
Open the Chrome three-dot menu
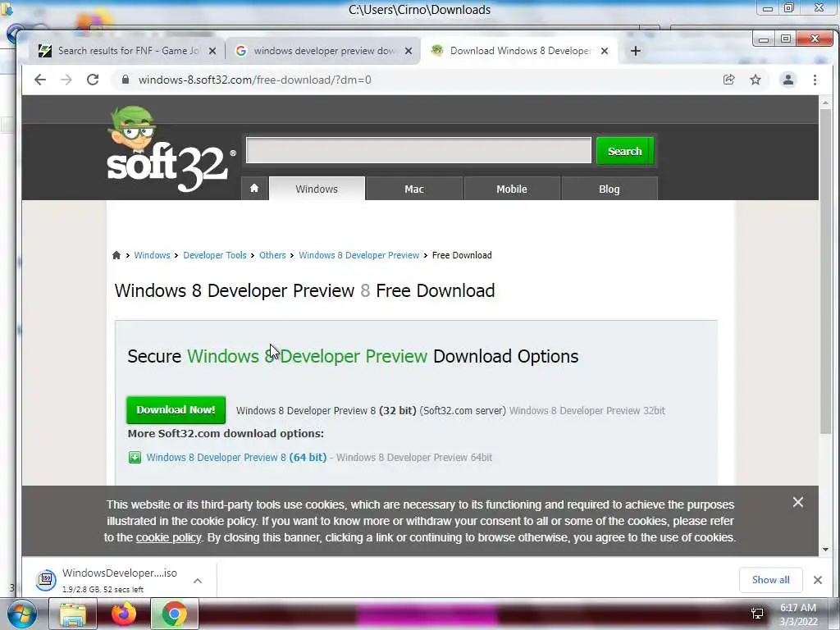point(815,80)
